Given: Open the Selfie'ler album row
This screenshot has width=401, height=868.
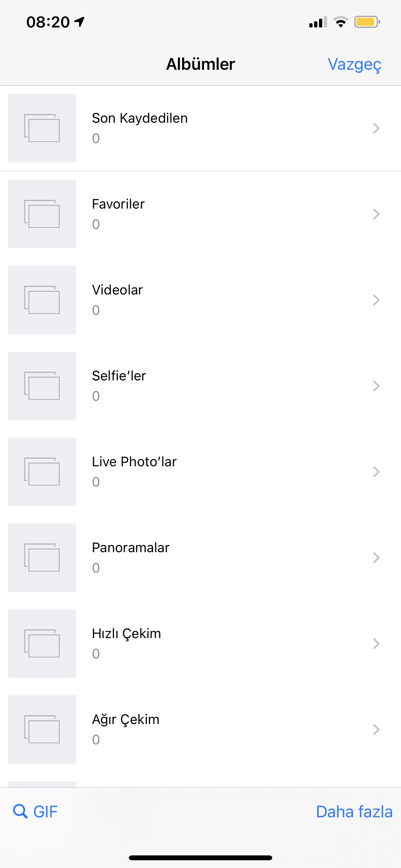Looking at the screenshot, I should click(x=200, y=386).
